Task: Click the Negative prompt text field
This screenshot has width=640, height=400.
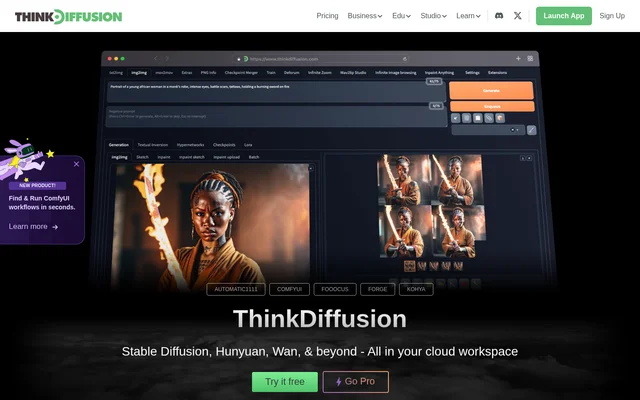Action: coord(276,117)
